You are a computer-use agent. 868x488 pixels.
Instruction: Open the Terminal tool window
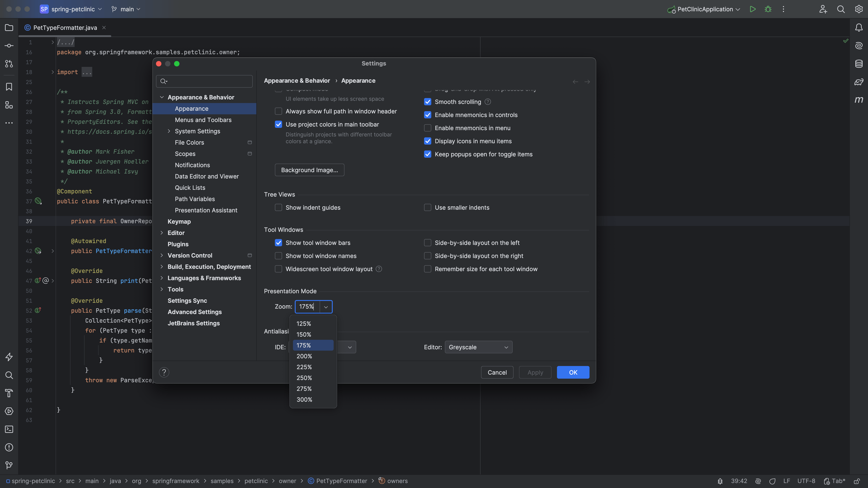click(9, 429)
